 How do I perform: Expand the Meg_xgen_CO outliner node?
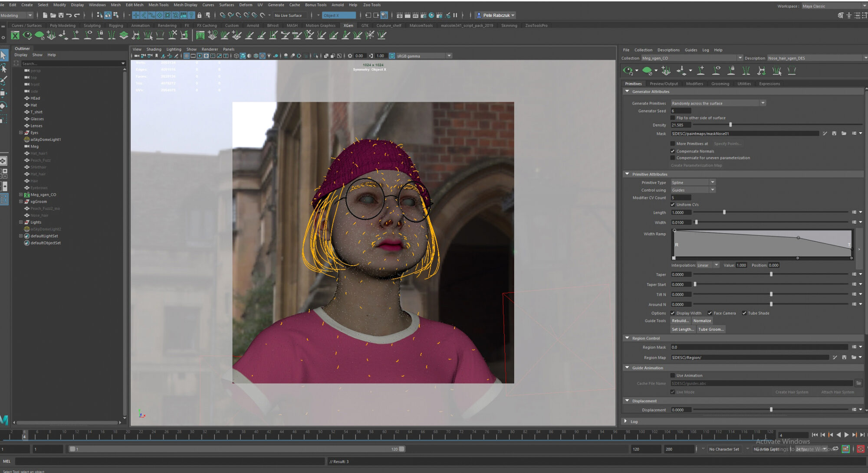click(20, 195)
